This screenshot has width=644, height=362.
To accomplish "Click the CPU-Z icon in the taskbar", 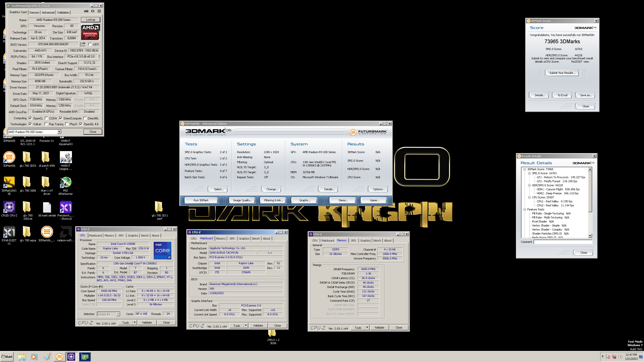I will [x=71, y=356].
